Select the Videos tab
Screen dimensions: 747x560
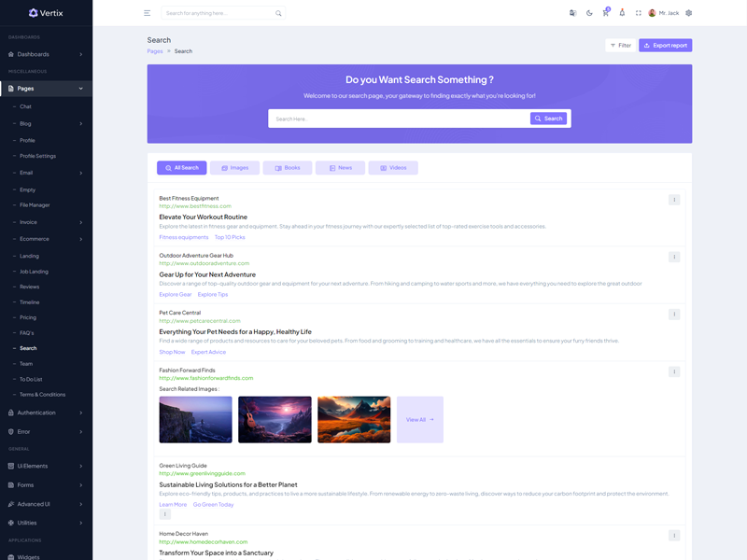(393, 168)
